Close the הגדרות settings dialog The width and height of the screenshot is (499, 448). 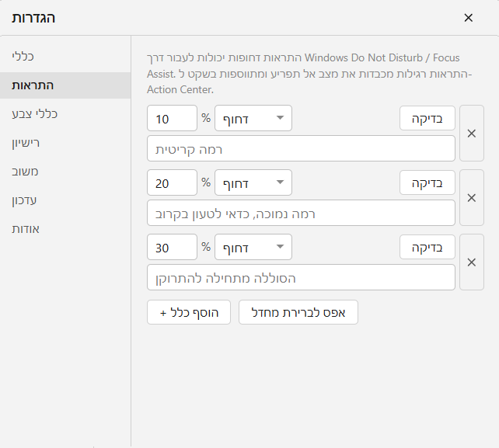tap(468, 18)
